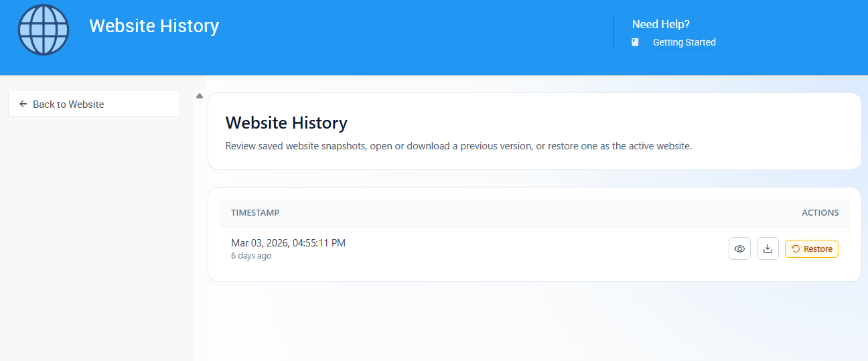Go back using Back to Website button
868x361 pixels.
pos(94,104)
